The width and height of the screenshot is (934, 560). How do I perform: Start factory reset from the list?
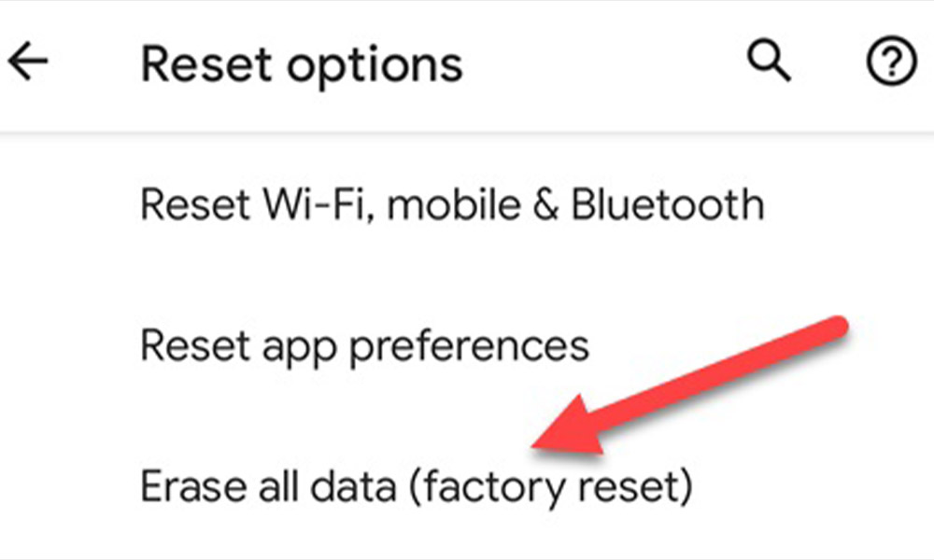pos(416,486)
